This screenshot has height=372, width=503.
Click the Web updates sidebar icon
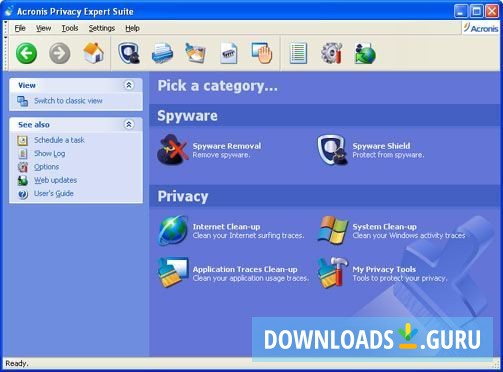[23, 180]
